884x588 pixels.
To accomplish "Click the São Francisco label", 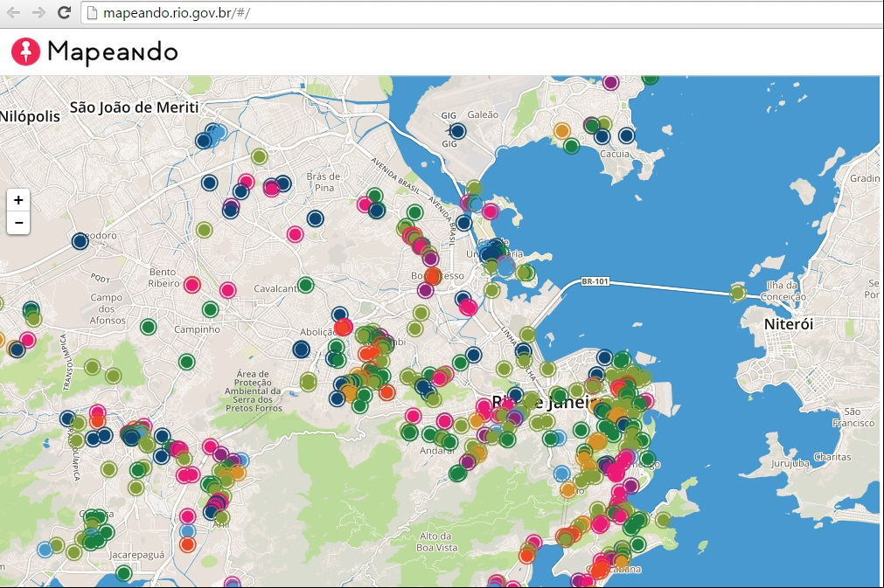I will tap(853, 418).
